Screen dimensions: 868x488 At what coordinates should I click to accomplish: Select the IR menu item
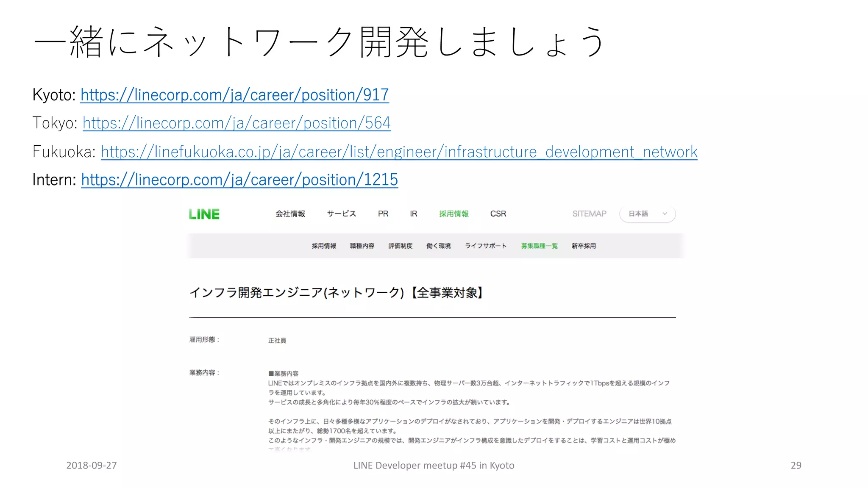pos(413,214)
